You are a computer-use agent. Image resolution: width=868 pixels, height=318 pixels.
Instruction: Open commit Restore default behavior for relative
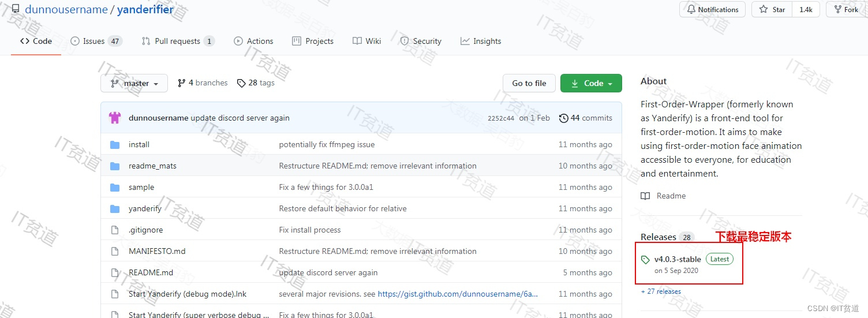343,208
